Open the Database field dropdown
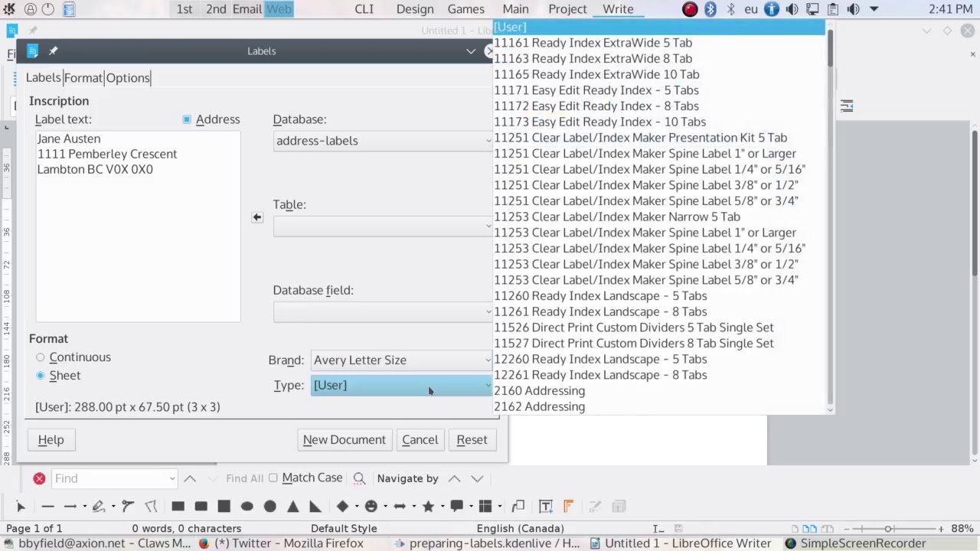The height and width of the screenshot is (551, 980). (382, 312)
